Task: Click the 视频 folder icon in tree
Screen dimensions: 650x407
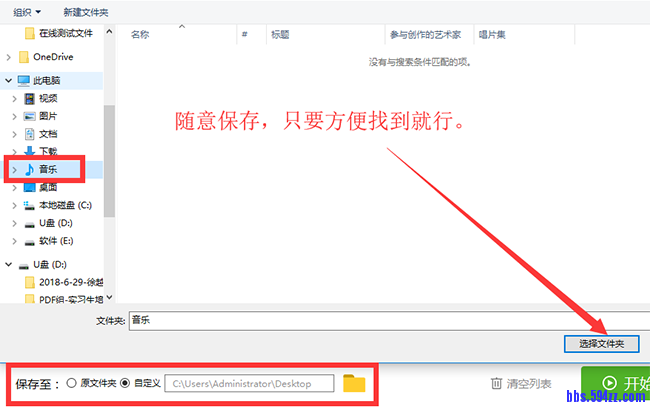Action: coord(30,98)
